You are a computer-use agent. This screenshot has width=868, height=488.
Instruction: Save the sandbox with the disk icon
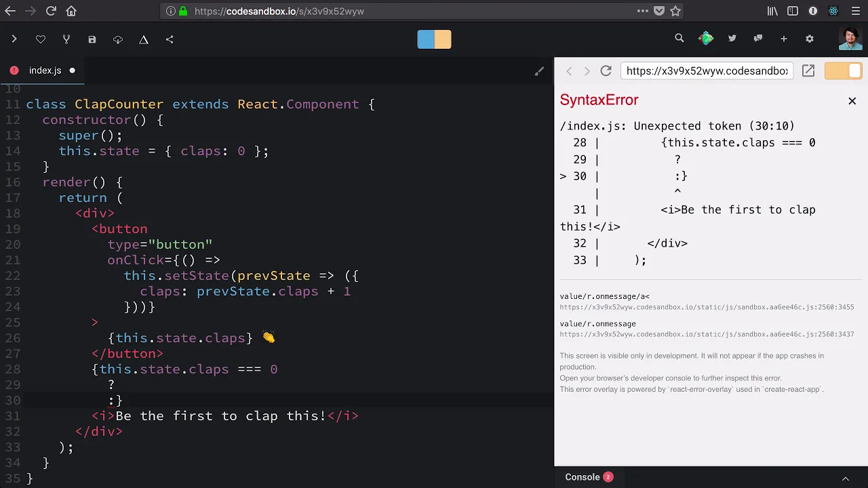(92, 39)
